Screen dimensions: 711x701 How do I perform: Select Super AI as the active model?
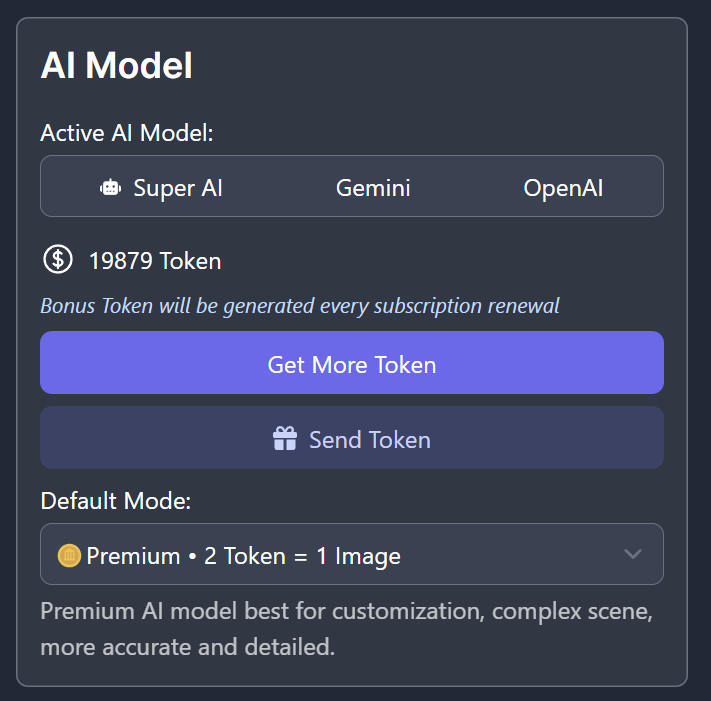click(162, 188)
